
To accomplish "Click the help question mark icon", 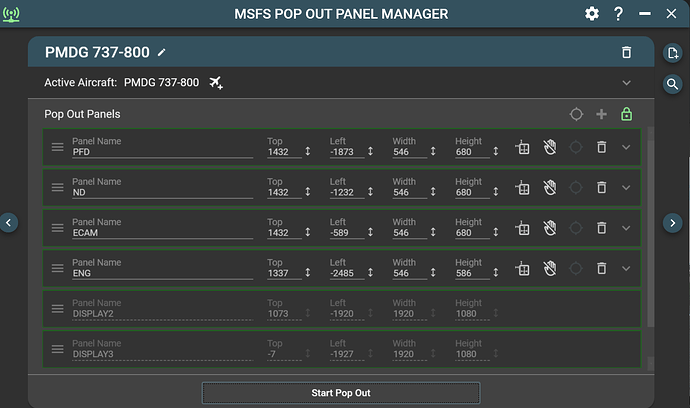I will tap(618, 13).
